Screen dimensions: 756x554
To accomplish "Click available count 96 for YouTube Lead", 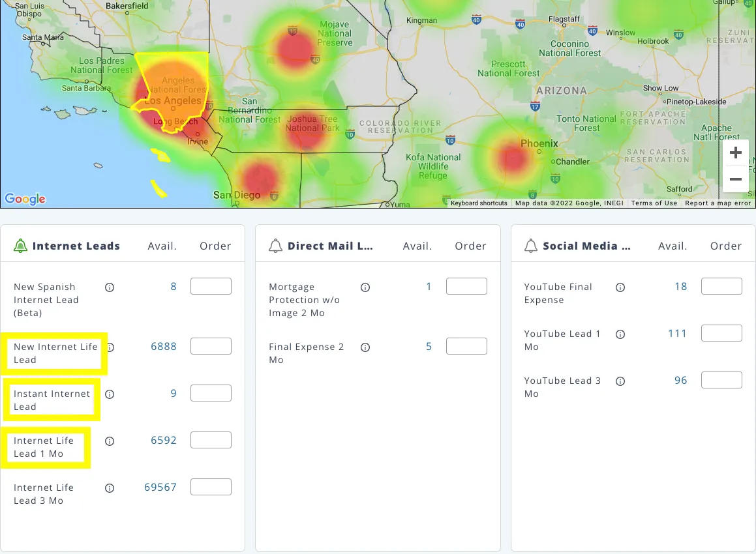I will pos(680,380).
